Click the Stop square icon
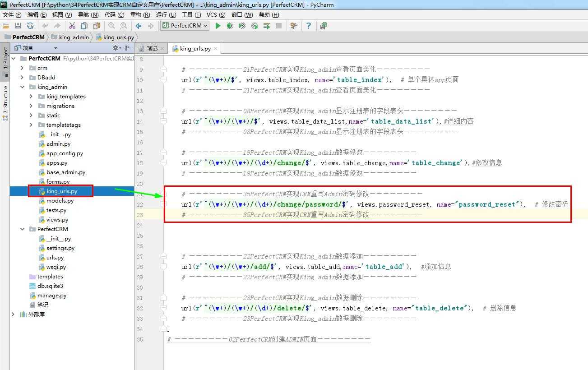 pos(279,26)
